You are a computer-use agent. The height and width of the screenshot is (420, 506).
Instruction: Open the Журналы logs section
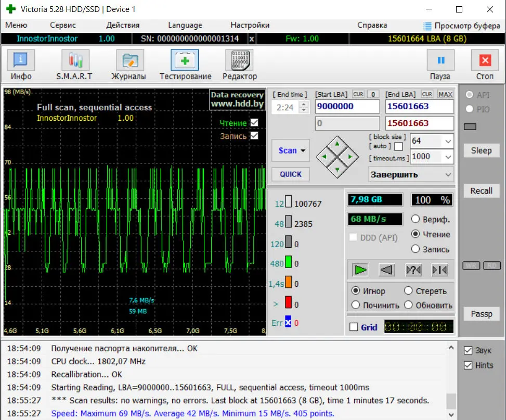tap(129, 65)
